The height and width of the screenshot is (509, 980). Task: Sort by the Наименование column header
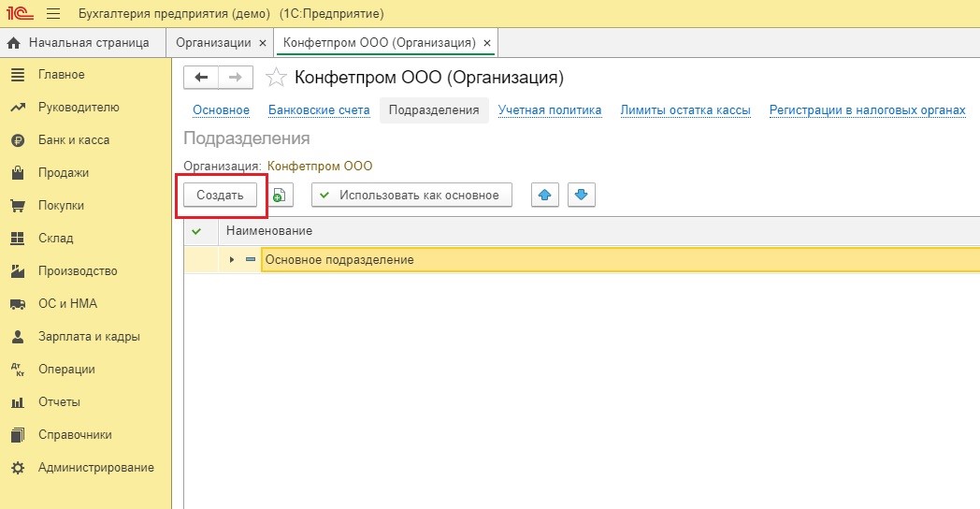[269, 231]
